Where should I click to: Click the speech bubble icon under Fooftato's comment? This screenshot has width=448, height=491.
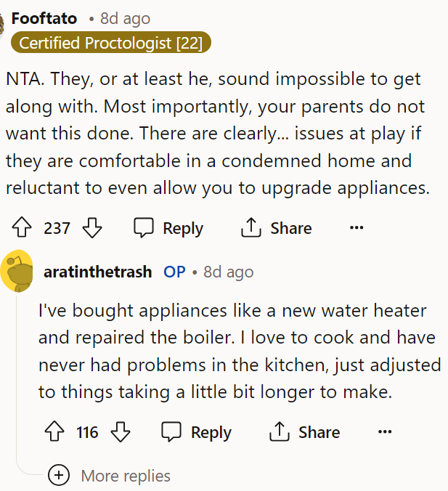pyautogui.click(x=144, y=228)
